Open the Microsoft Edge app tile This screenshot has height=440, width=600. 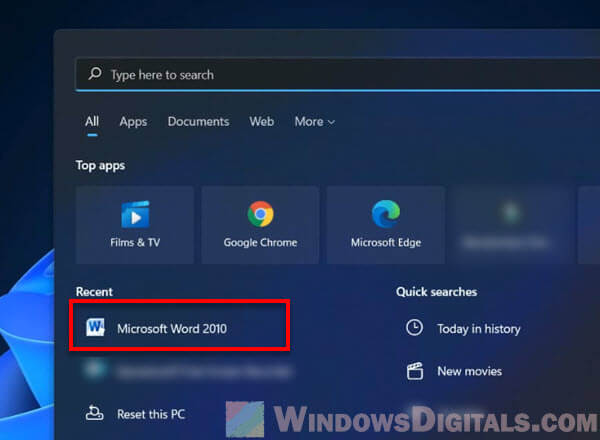coord(386,225)
